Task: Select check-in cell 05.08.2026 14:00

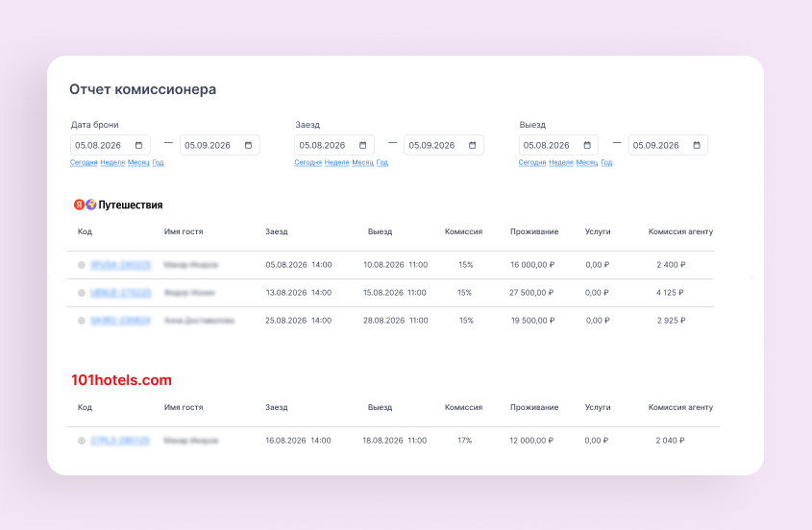Action: coord(299,265)
